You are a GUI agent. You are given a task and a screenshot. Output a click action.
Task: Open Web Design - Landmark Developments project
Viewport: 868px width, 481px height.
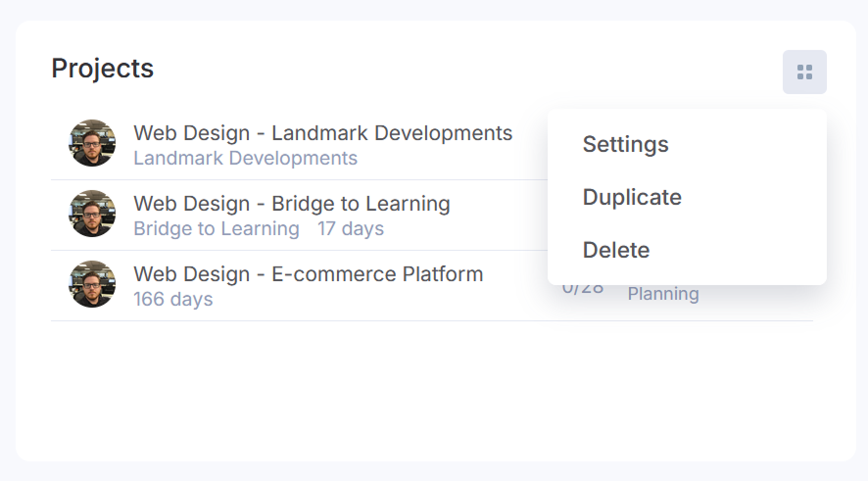(x=322, y=133)
